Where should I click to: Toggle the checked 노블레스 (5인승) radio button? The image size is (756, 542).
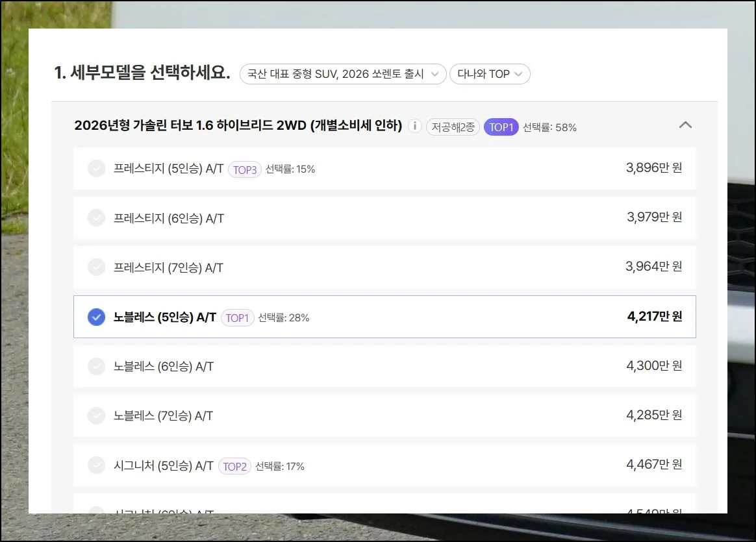coord(96,317)
